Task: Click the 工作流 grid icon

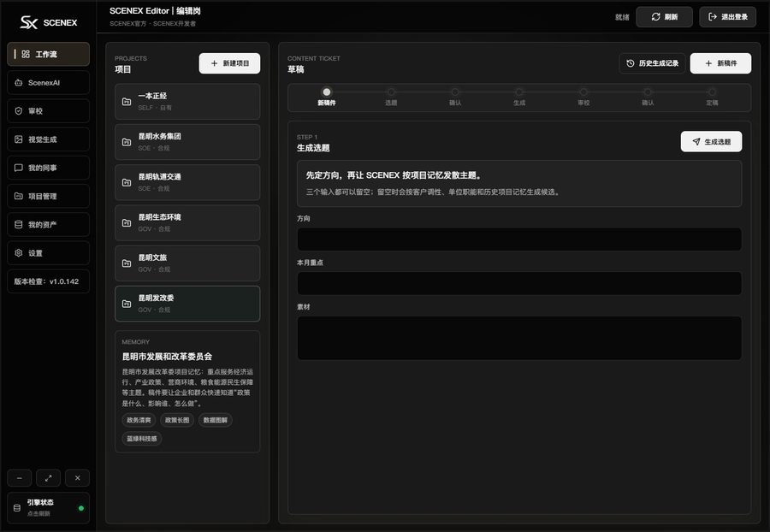Action: (26, 54)
